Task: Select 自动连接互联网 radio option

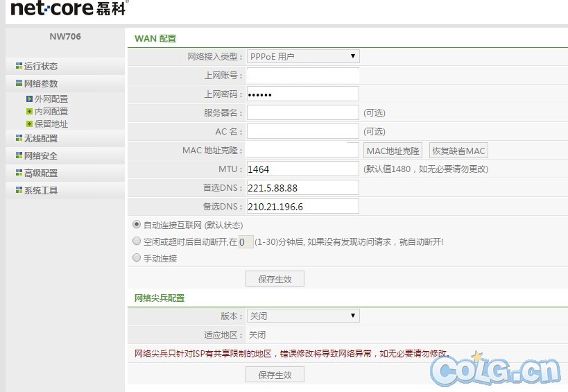Action: (137, 225)
